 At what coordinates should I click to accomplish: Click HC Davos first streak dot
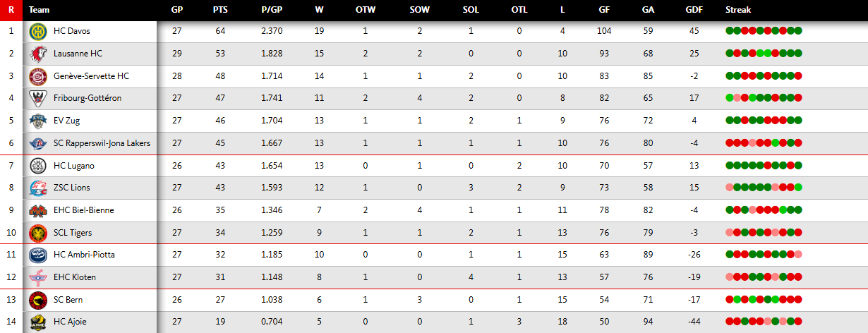729,31
